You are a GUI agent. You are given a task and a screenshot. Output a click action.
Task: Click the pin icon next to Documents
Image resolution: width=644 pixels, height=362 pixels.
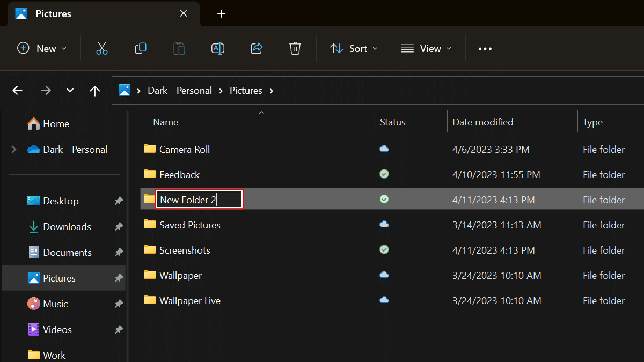pyautogui.click(x=119, y=252)
